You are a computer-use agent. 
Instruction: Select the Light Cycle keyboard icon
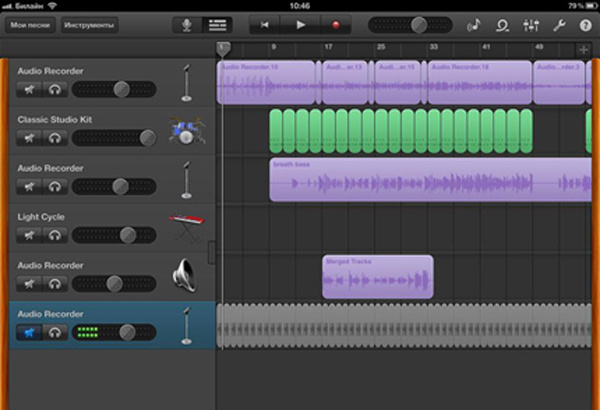pos(187,228)
